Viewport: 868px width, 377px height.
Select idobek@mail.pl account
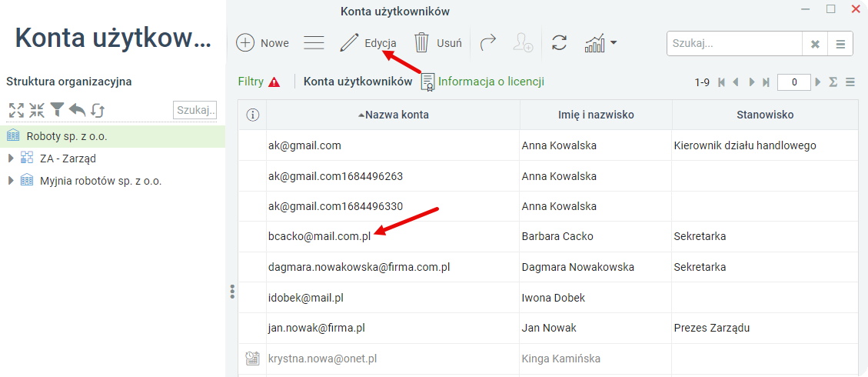coord(305,297)
